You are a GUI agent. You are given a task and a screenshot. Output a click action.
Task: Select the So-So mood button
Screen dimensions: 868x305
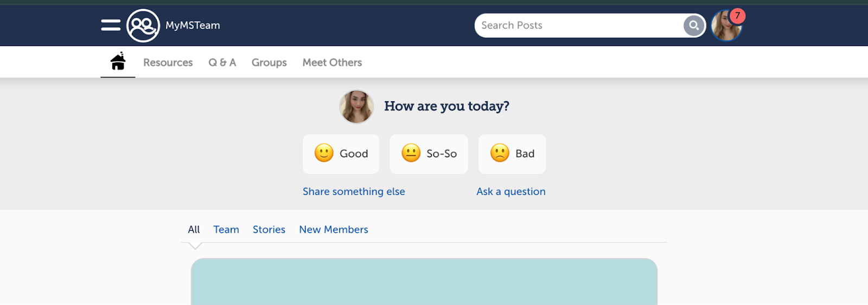coord(429,154)
